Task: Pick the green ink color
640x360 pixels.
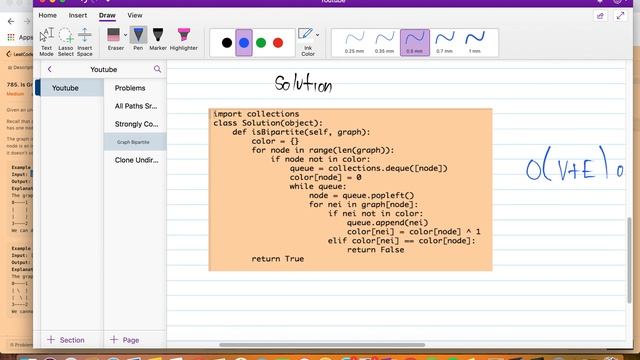Action: (261, 42)
